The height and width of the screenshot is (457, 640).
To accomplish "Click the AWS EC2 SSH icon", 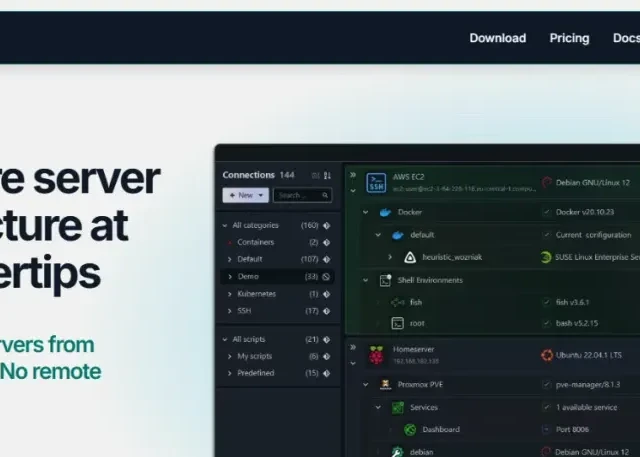I will (x=376, y=182).
